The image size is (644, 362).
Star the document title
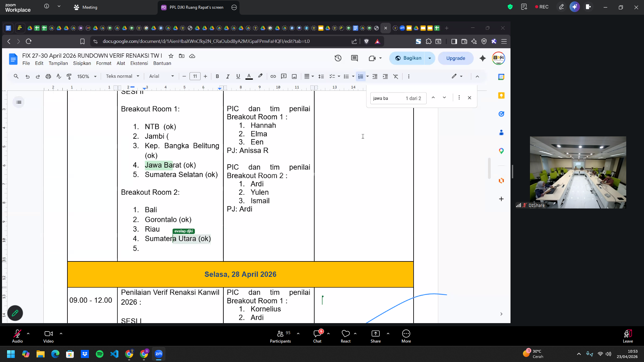[x=171, y=56]
